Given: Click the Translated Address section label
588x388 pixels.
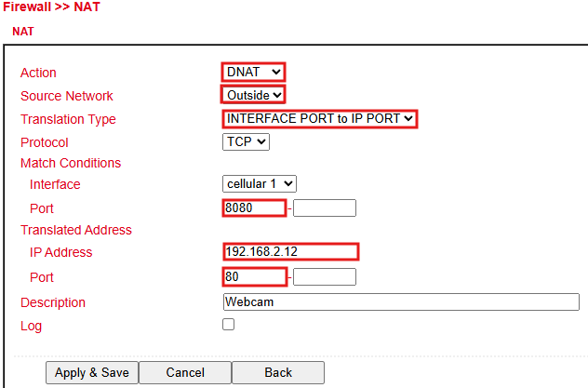Looking at the screenshot, I should (x=76, y=230).
